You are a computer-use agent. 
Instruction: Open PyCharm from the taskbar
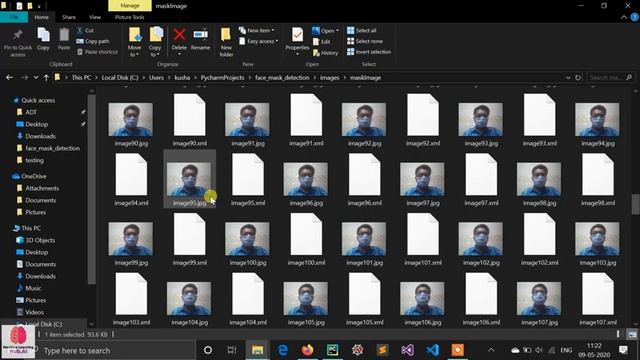[x=333, y=350]
